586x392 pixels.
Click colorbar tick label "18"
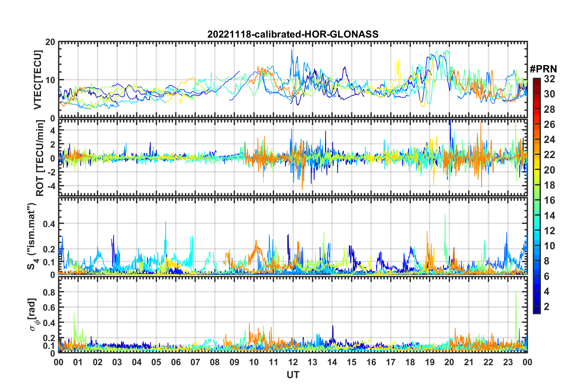point(549,185)
